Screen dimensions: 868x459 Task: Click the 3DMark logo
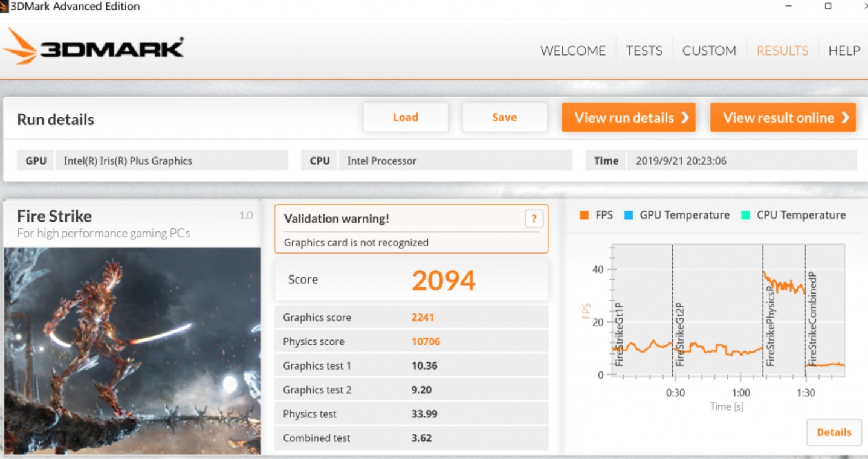click(94, 47)
